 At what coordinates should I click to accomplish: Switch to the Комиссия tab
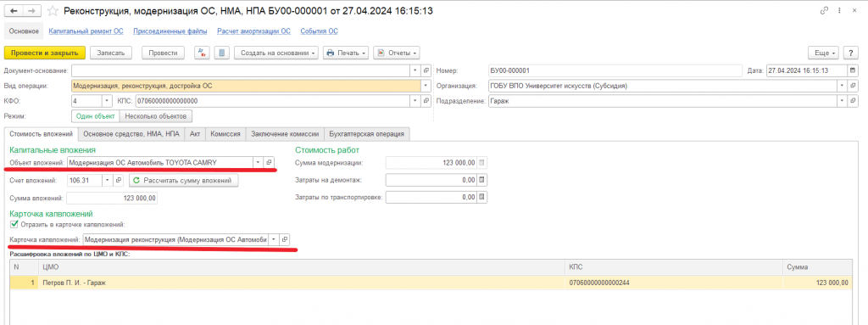pos(225,134)
